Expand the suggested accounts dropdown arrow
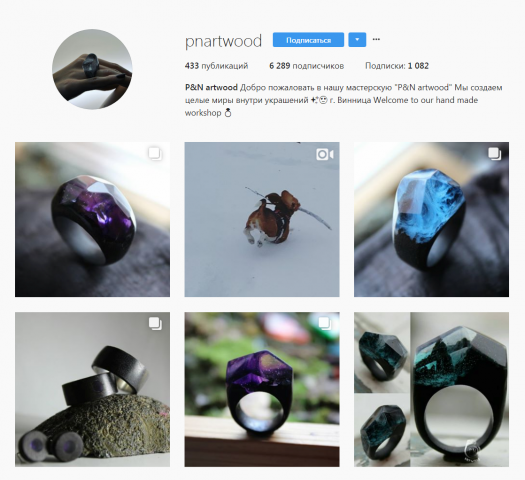 point(357,40)
